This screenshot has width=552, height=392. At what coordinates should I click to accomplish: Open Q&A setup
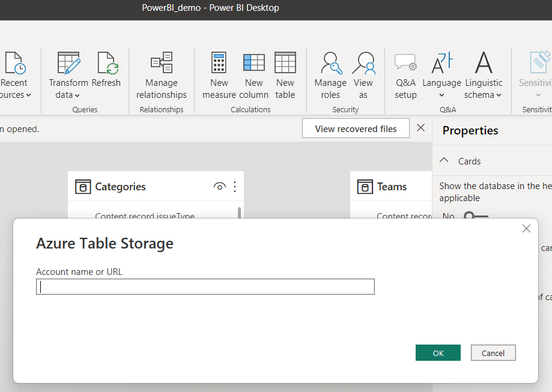point(405,75)
